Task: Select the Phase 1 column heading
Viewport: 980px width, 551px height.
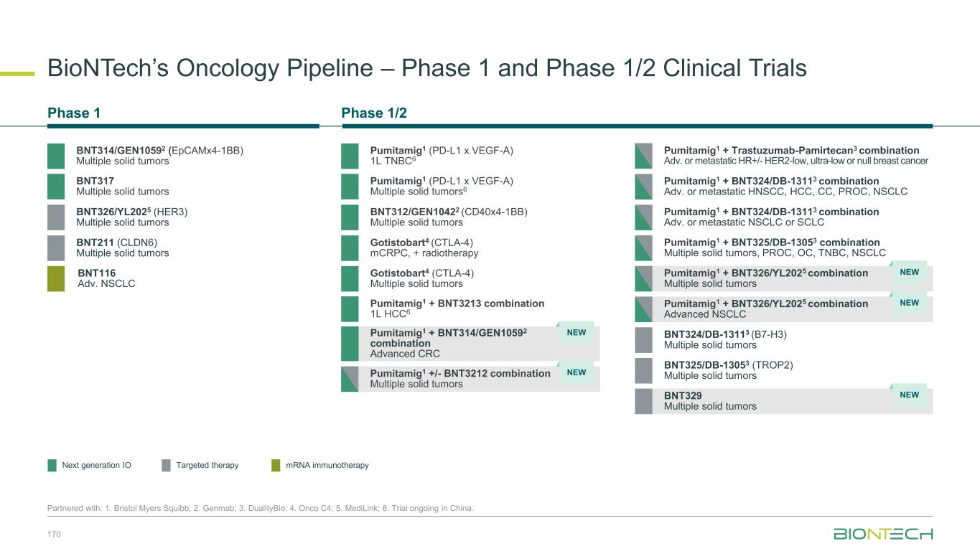Action: pyautogui.click(x=74, y=113)
